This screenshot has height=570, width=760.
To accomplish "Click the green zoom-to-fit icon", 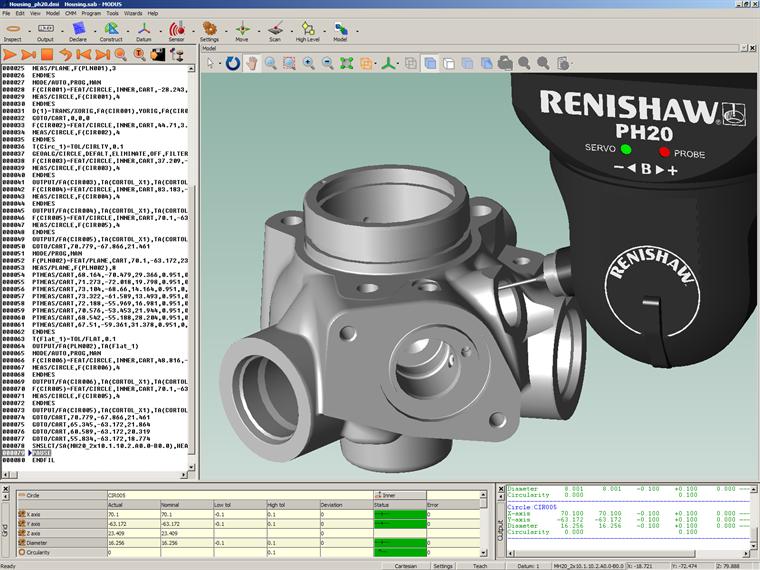I will tap(347, 63).
